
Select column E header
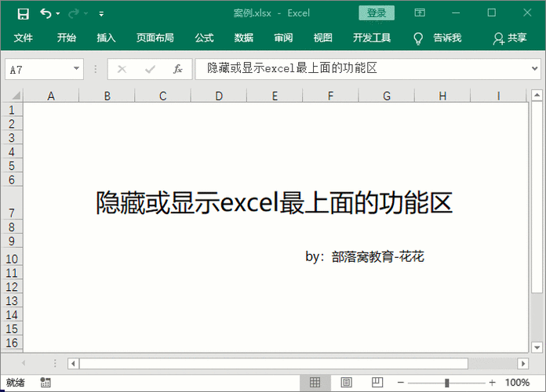[x=275, y=96]
